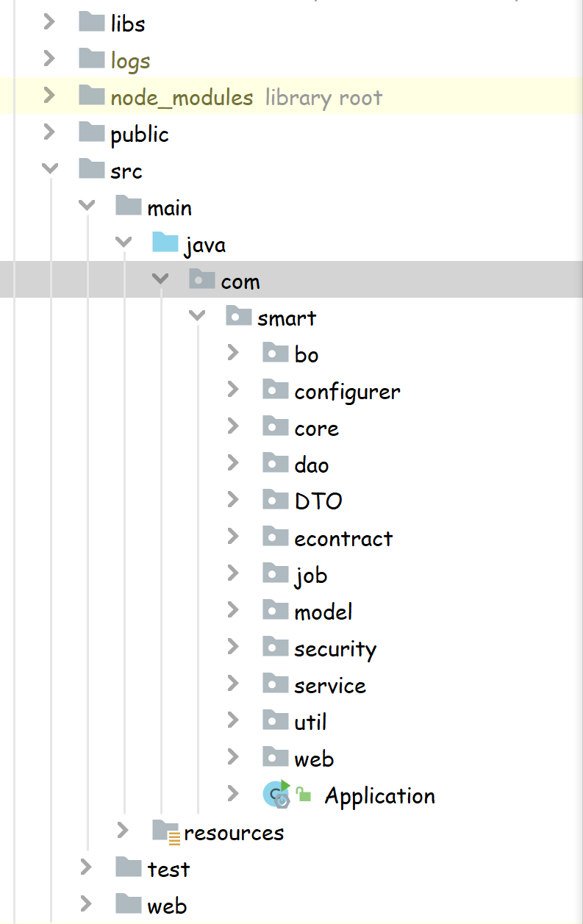Viewport: 583px width, 924px height.
Task: Select the service package
Action: coord(329,686)
